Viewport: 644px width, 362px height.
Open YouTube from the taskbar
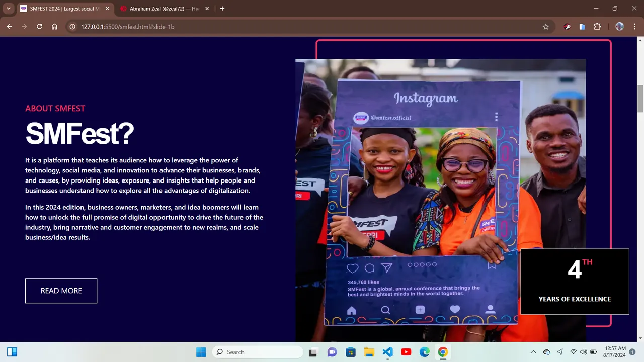[x=406, y=352]
